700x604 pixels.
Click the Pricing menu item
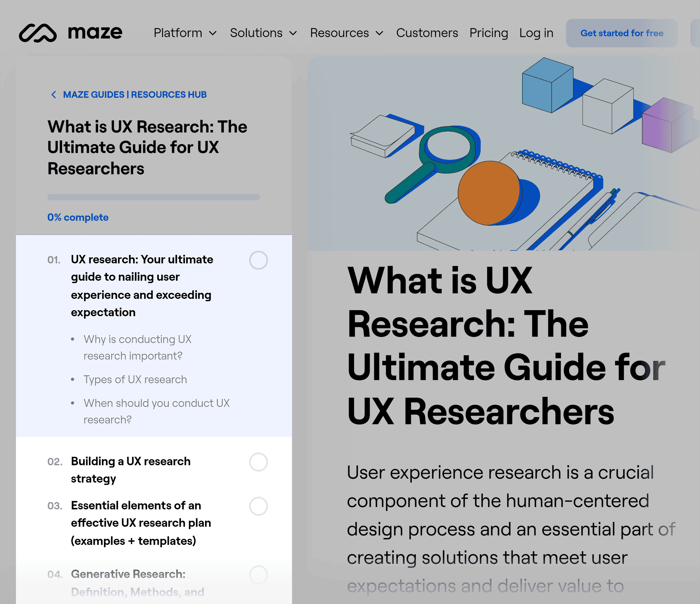click(488, 33)
